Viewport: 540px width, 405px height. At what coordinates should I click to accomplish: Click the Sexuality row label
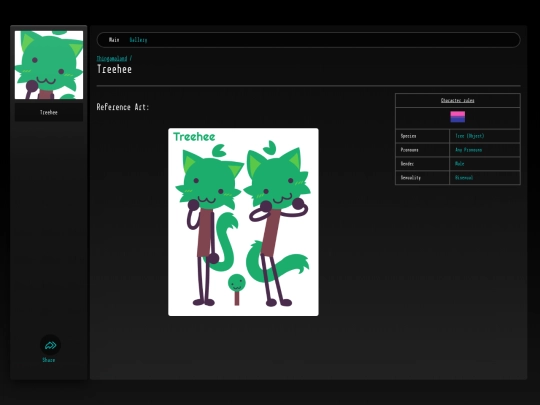[x=411, y=178]
